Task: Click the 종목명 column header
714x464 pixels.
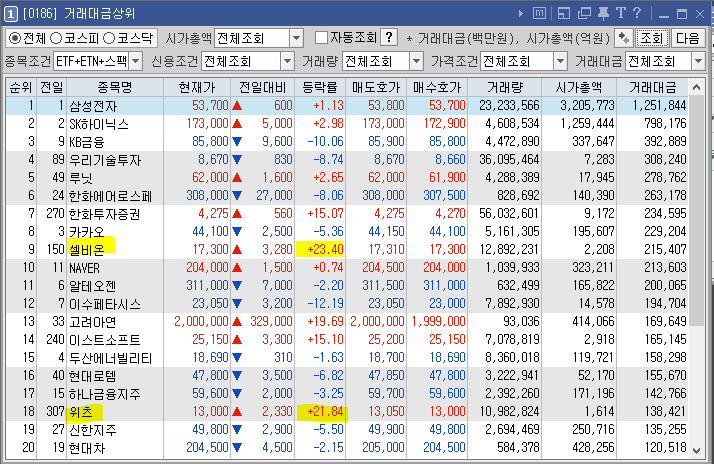Action: tap(115, 87)
